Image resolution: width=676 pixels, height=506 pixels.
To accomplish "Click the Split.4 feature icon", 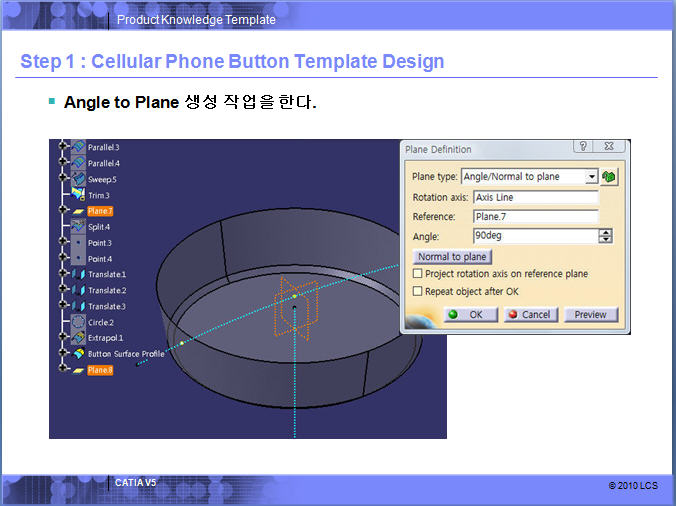I will point(78,227).
